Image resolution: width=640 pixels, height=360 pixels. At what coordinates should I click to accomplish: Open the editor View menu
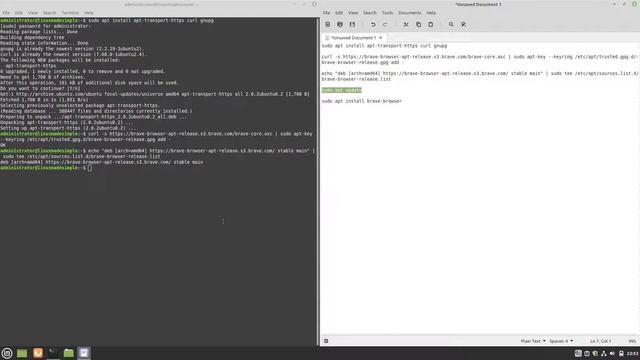coord(353,13)
